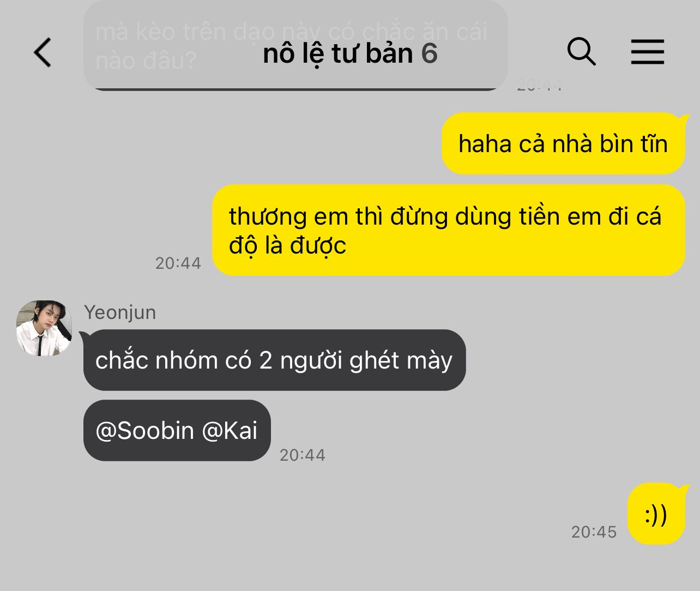The height and width of the screenshot is (591, 700).
Task: Select the "haha cả nhà bìn tĩn" bubble
Action: click(563, 144)
